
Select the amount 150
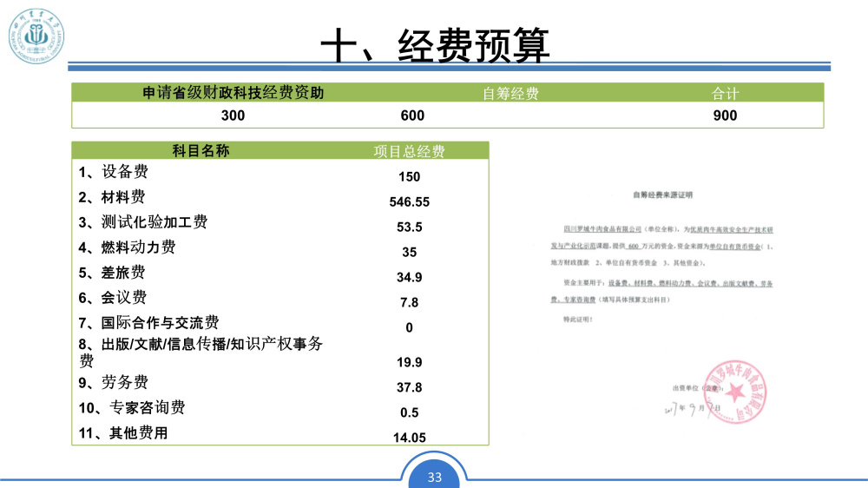point(409,176)
